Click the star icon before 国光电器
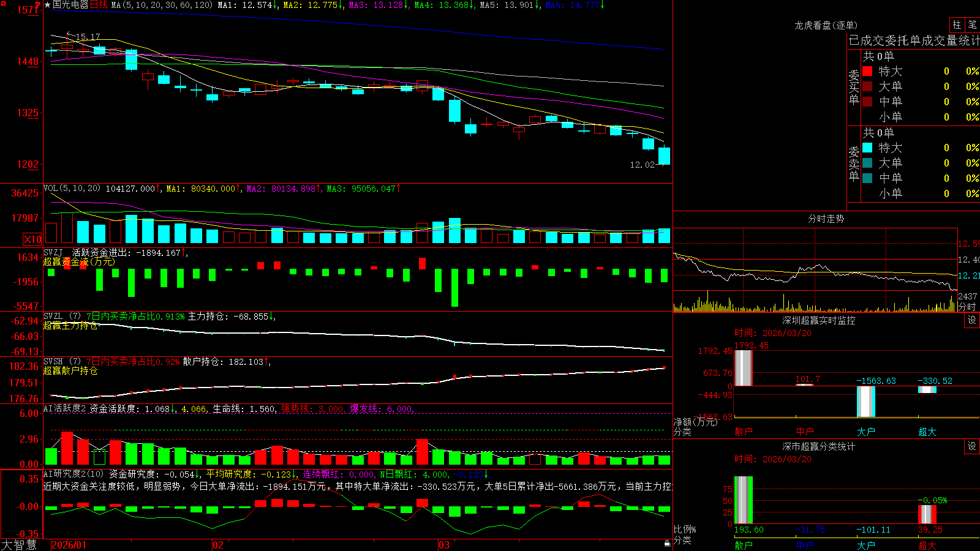Viewport: 980px width, 551px height. point(47,5)
